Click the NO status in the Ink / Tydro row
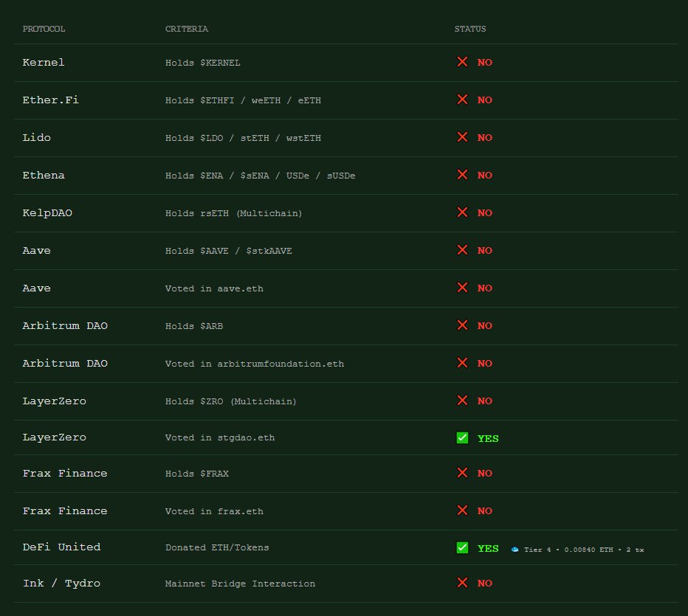The image size is (688, 616). pos(485,583)
